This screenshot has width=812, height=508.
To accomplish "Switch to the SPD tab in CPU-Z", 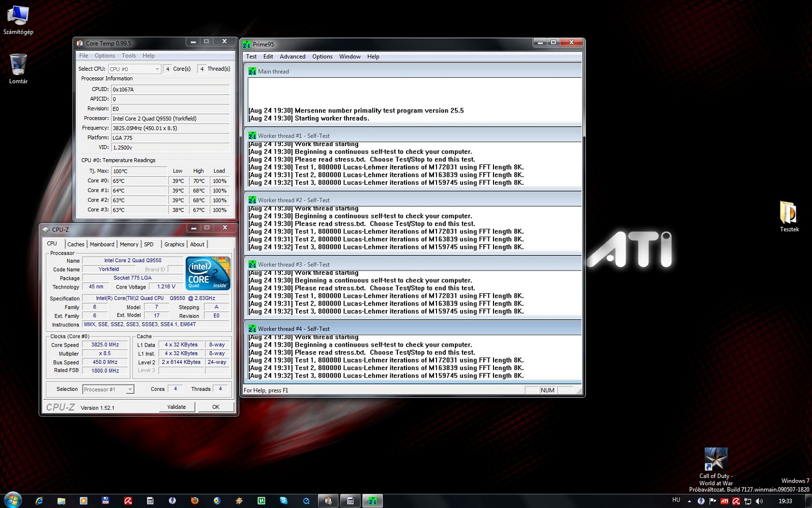I will pos(149,244).
